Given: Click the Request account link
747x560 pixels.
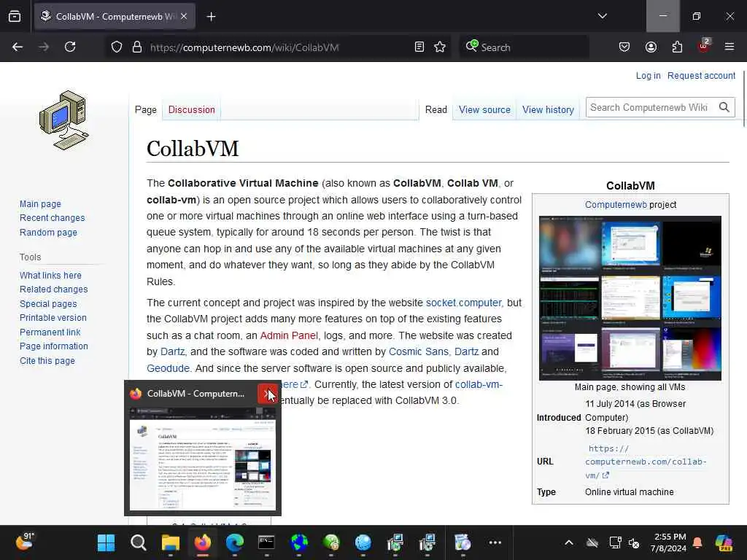Looking at the screenshot, I should tap(701, 76).
